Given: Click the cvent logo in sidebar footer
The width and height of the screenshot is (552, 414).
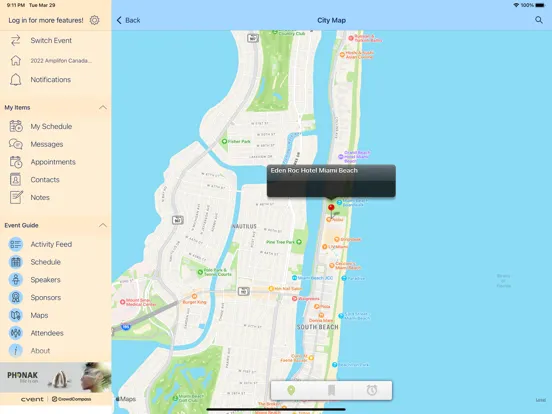Looking at the screenshot, I should tap(32, 399).
